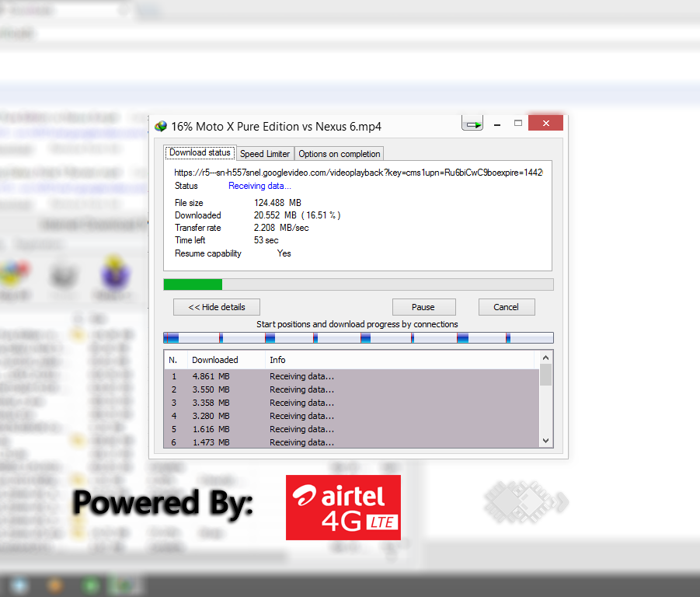This screenshot has width=700, height=597.
Task: Click the '4.861 MB' cell of connection 1
Action: coord(211,376)
